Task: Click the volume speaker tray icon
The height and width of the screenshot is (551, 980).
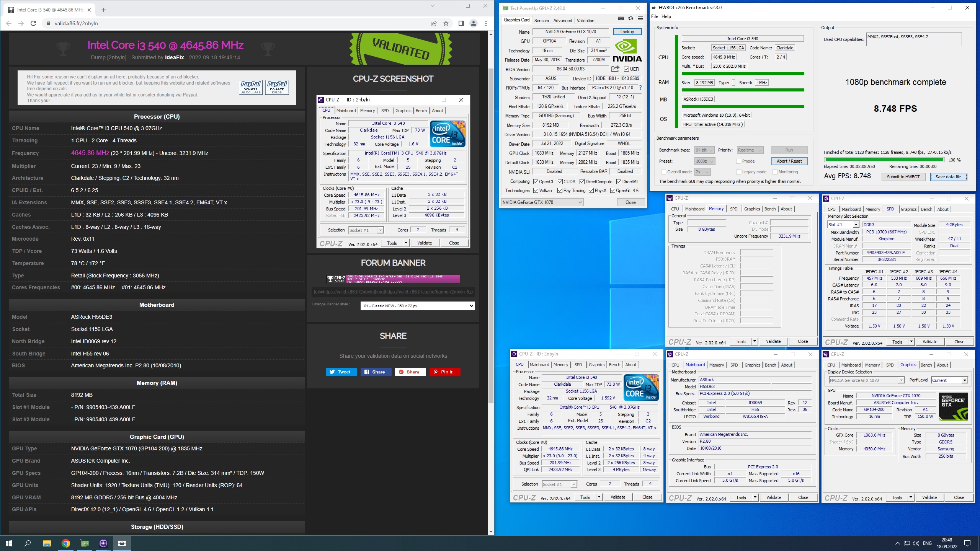Action: click(x=916, y=543)
